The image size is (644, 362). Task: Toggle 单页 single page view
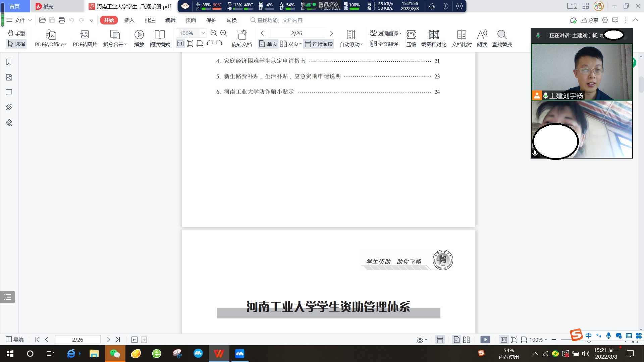tap(268, 44)
